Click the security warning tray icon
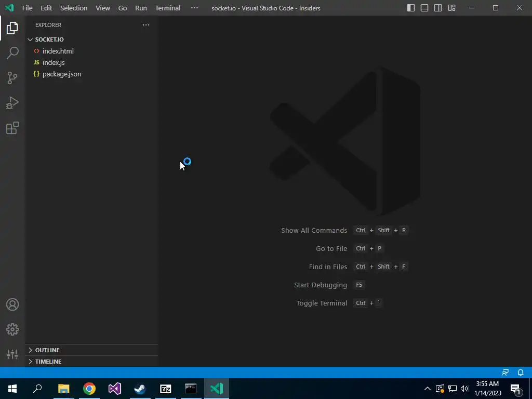Screen dimensions: 532x399 [x=440, y=389]
